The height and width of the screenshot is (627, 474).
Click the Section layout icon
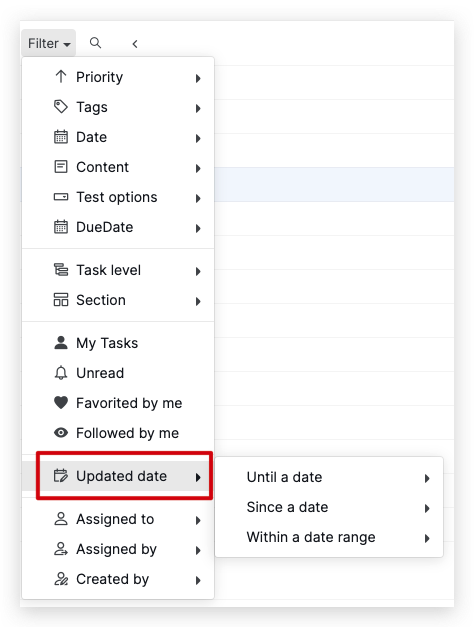61,300
